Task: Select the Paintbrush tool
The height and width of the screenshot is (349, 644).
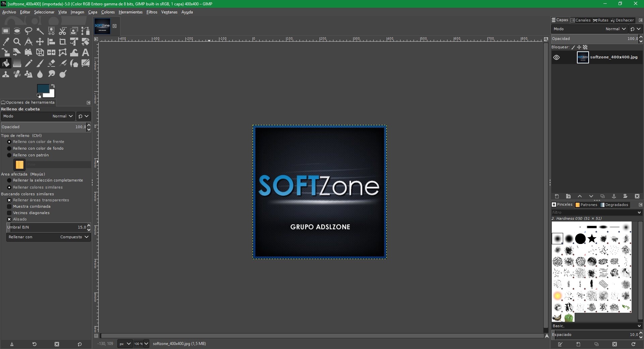Action: [x=40, y=63]
